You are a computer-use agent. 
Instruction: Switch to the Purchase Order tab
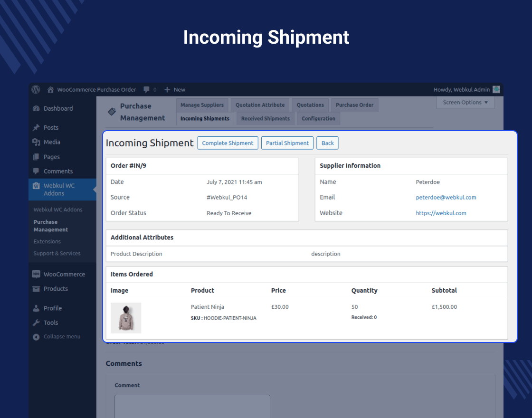(x=354, y=105)
